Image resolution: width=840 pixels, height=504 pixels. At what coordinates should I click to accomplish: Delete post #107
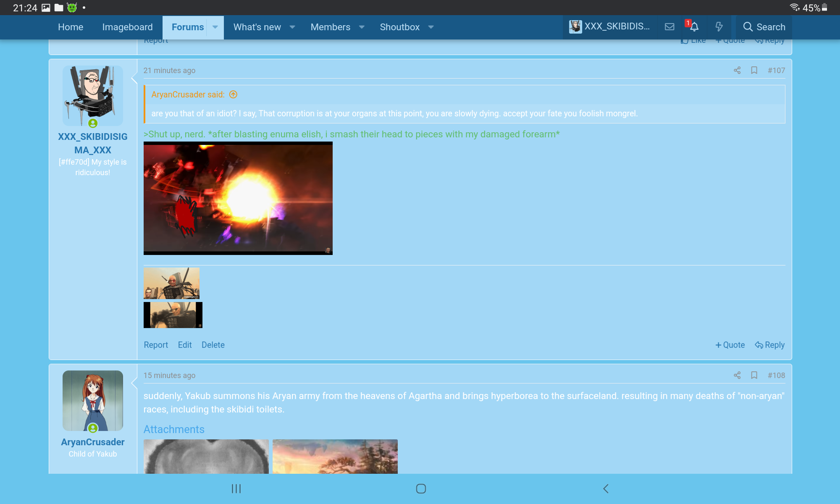(213, 345)
